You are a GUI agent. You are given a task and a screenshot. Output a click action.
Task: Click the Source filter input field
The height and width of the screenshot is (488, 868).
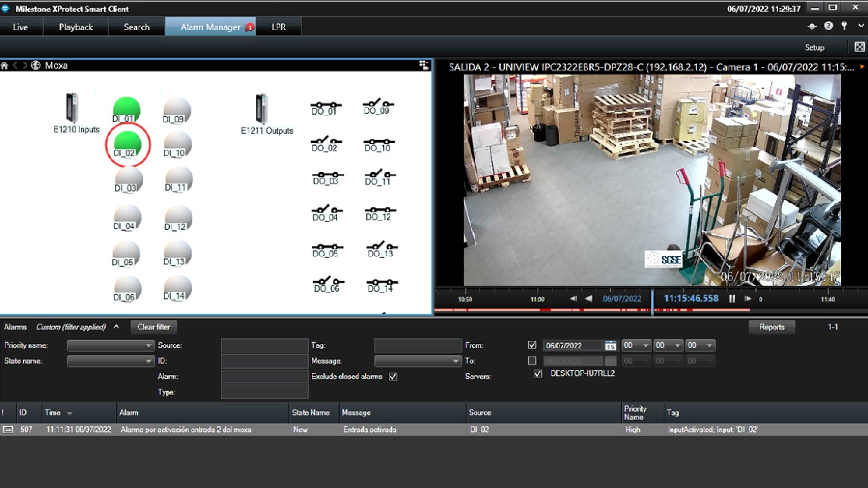coord(264,346)
